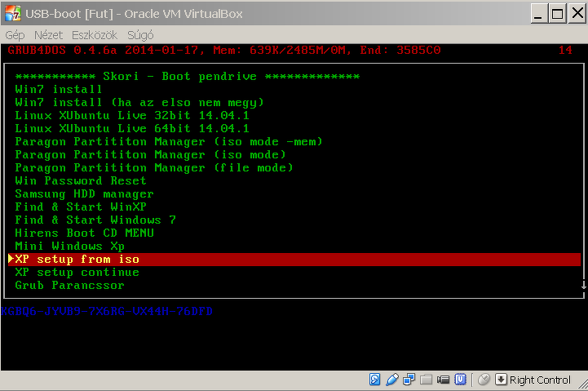588x391 pixels.
Task: Click highlighted 'XP setup from iso' entry
Action: click(x=294, y=260)
